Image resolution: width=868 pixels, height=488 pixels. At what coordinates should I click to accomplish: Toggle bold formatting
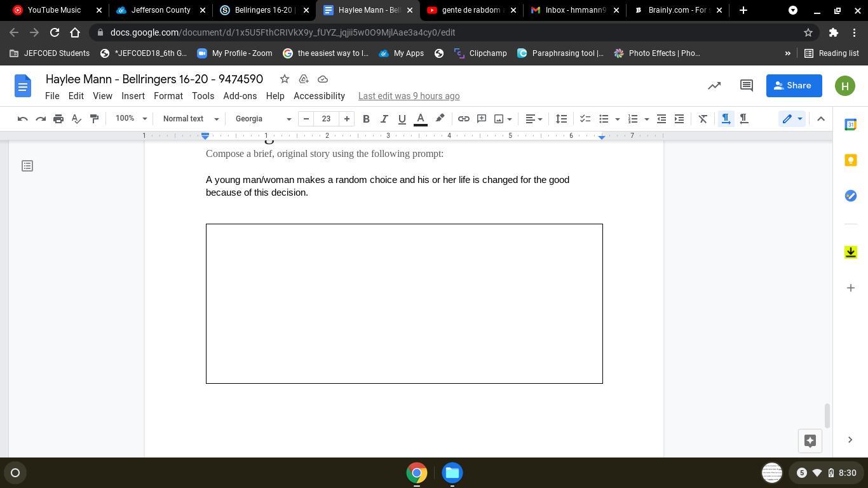[366, 119]
